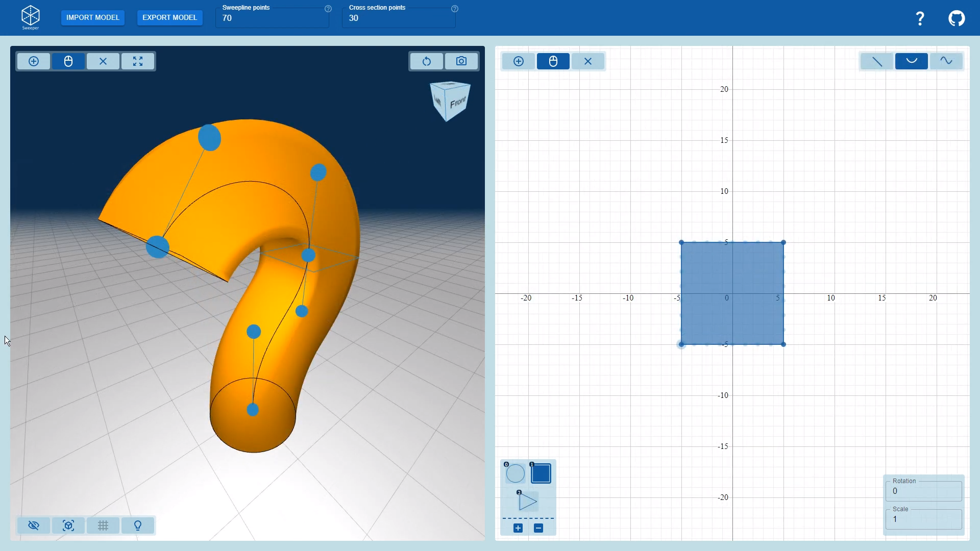Select the circle cross section thumbnail
Viewport: 980px width, 551px height.
tap(516, 473)
